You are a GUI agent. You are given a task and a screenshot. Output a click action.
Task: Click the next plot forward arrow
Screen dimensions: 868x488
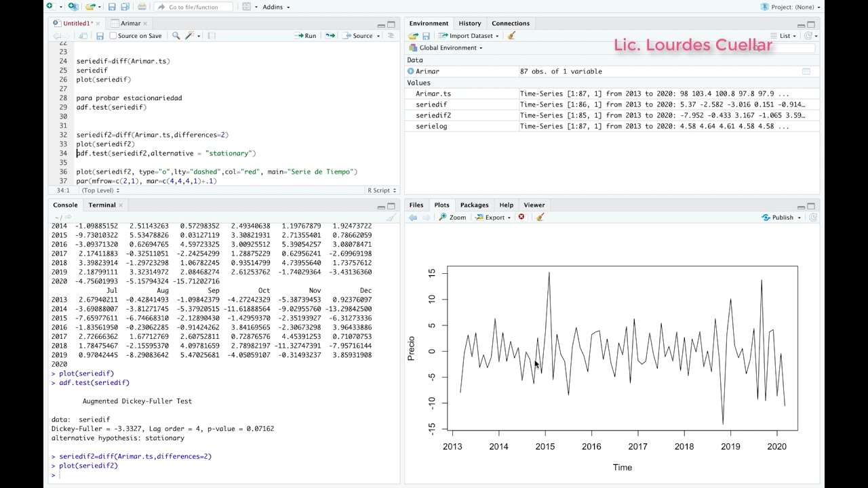tap(426, 218)
